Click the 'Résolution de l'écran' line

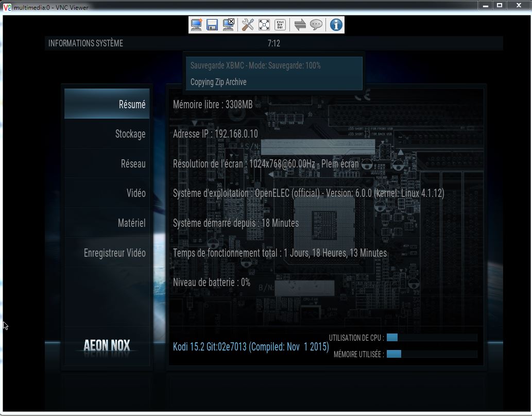click(266, 164)
